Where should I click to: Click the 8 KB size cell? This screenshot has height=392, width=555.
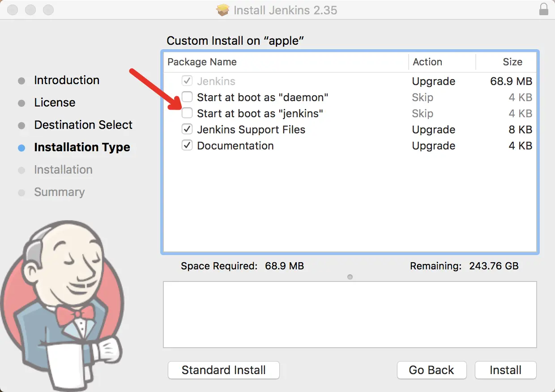(521, 130)
